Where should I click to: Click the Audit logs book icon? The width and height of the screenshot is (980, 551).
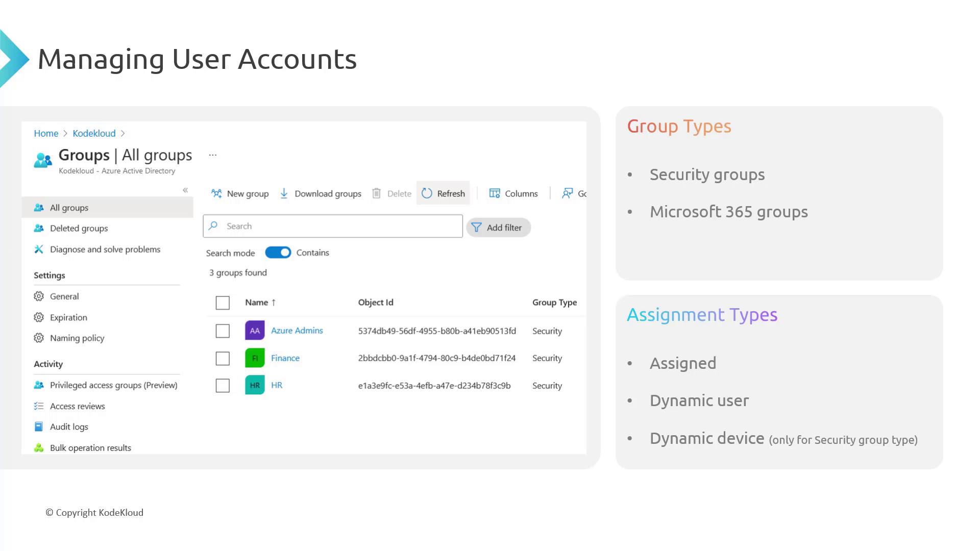pos(39,427)
